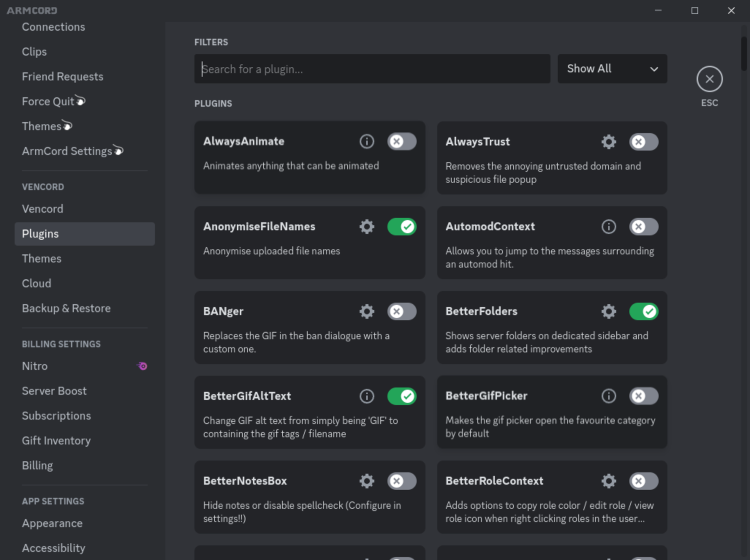This screenshot has height=560, width=750.
Task: Open BetterNotesBox settings gear
Action: click(x=367, y=481)
